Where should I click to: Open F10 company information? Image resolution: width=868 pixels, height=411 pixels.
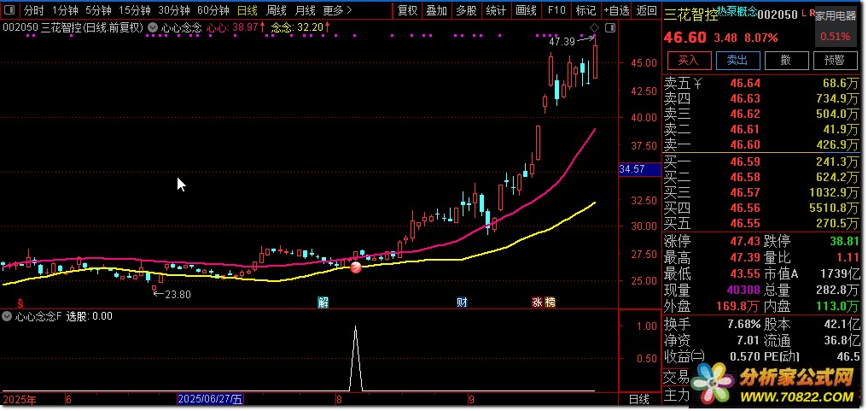(556, 10)
